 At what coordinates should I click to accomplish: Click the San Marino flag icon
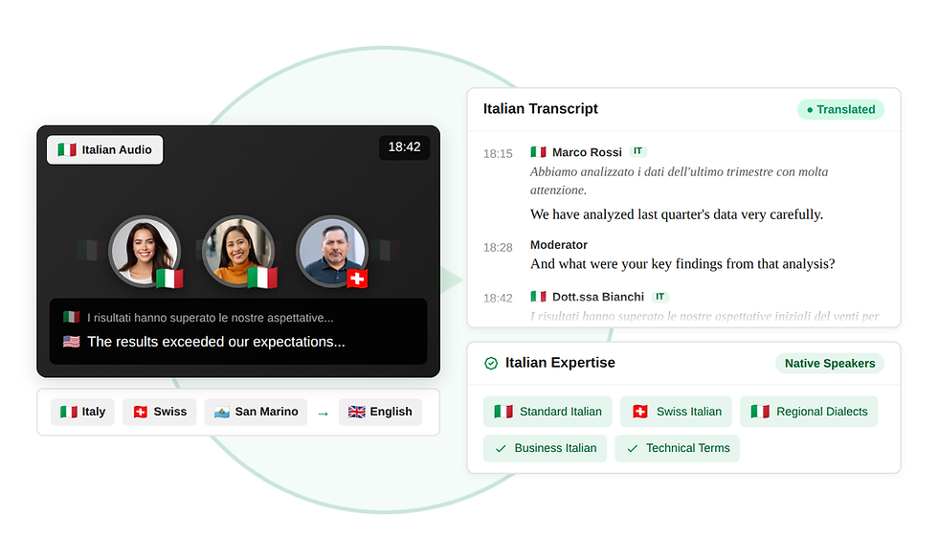[x=221, y=412]
